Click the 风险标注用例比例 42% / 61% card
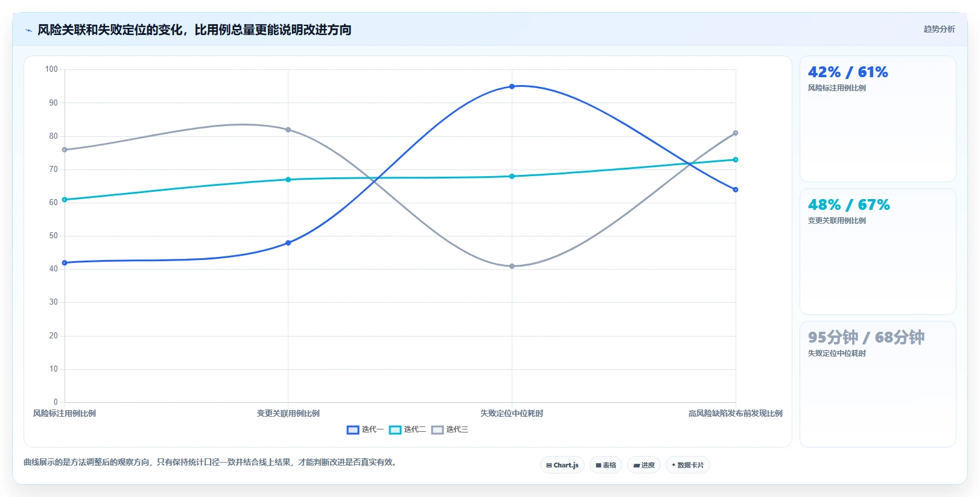The height and width of the screenshot is (497, 980). point(878,119)
